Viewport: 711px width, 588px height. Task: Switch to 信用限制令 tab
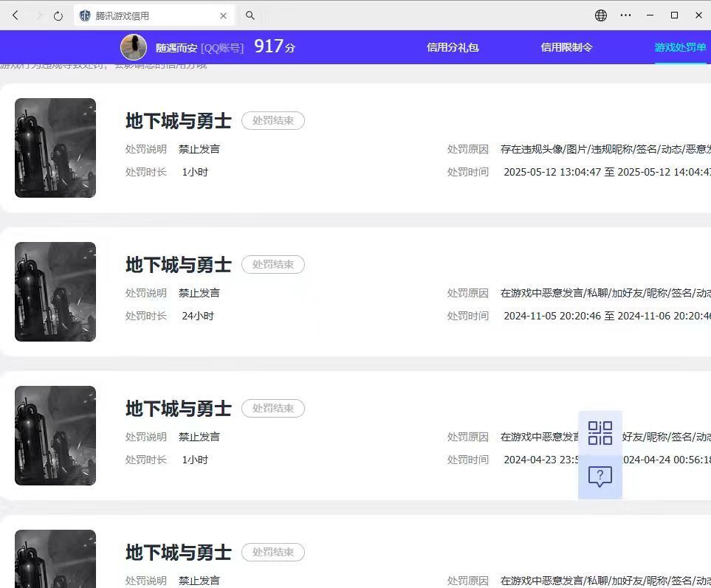tap(566, 47)
